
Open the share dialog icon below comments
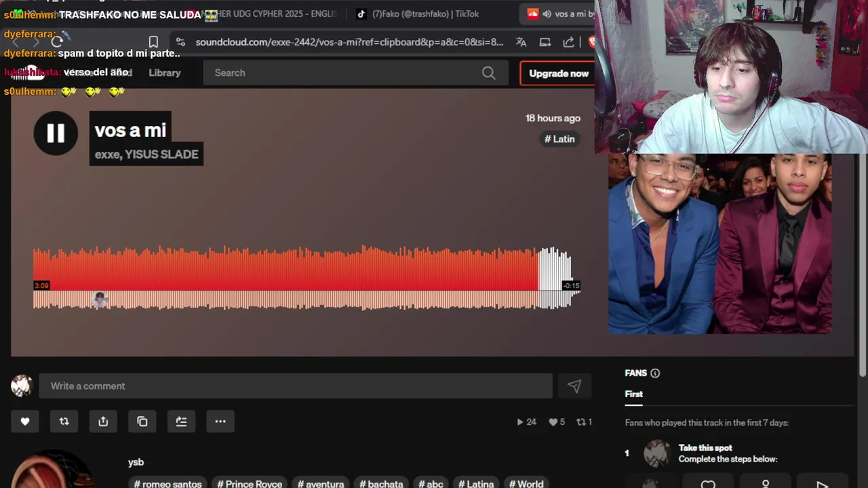[x=103, y=422]
